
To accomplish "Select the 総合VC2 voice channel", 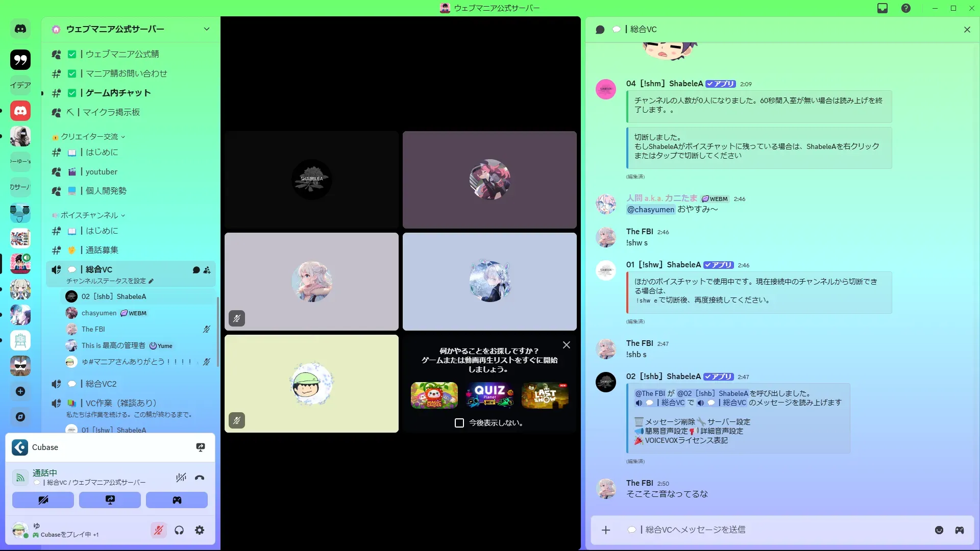I will tap(101, 384).
